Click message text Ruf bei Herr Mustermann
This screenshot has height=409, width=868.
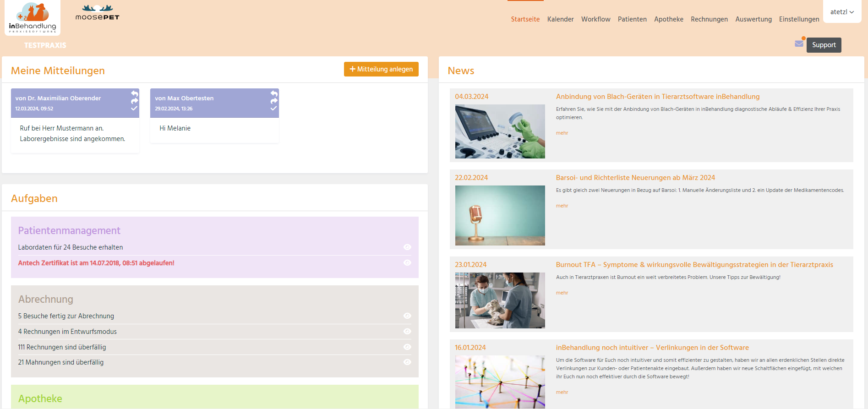(x=72, y=134)
